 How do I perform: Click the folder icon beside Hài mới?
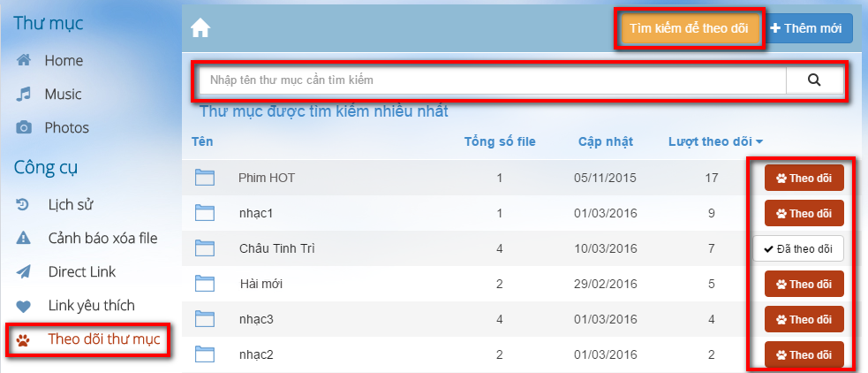pos(205,284)
